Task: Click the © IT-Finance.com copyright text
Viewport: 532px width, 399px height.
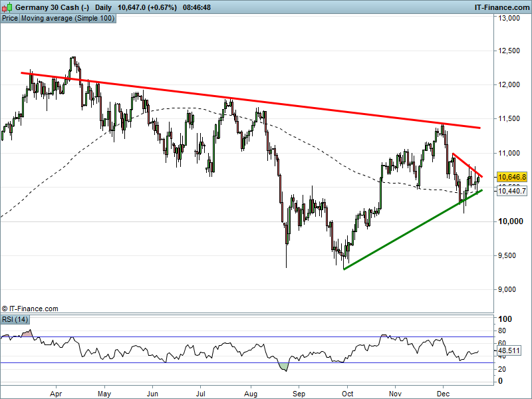Action: [30, 309]
